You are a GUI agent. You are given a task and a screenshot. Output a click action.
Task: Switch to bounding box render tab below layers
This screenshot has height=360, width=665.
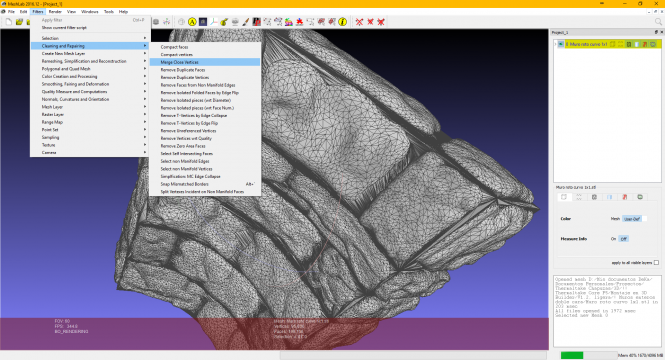(564, 197)
